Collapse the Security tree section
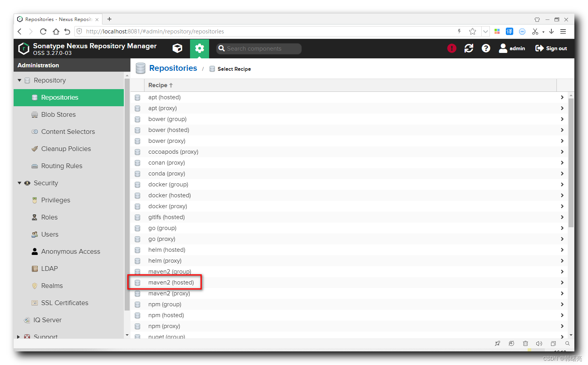588x365 pixels. [x=19, y=183]
